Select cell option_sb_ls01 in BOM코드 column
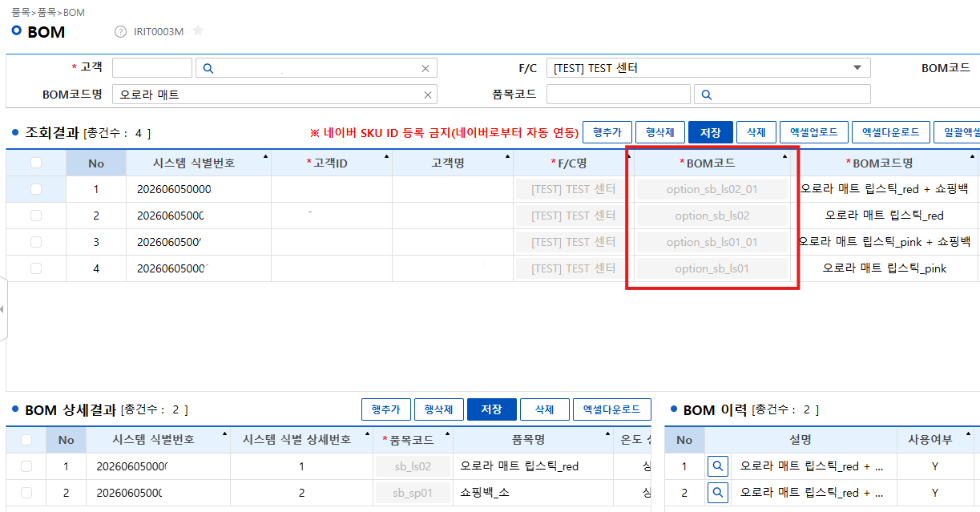 pyautogui.click(x=712, y=268)
